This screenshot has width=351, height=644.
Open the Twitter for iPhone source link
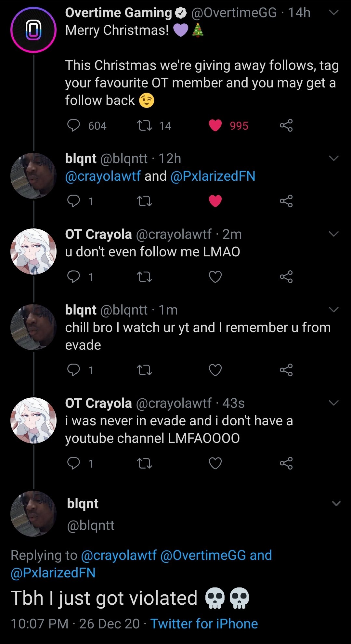pyautogui.click(x=204, y=624)
